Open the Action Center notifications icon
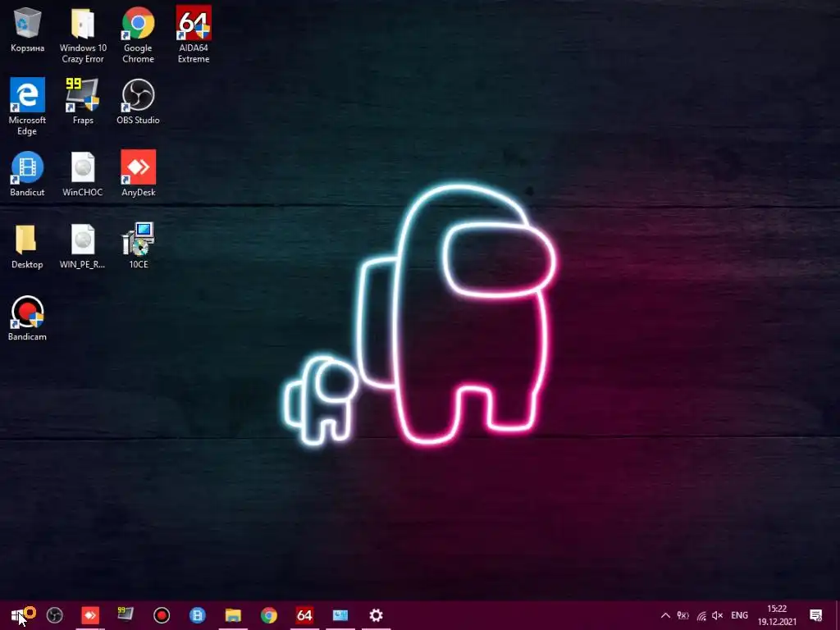This screenshot has width=840, height=630. click(816, 615)
